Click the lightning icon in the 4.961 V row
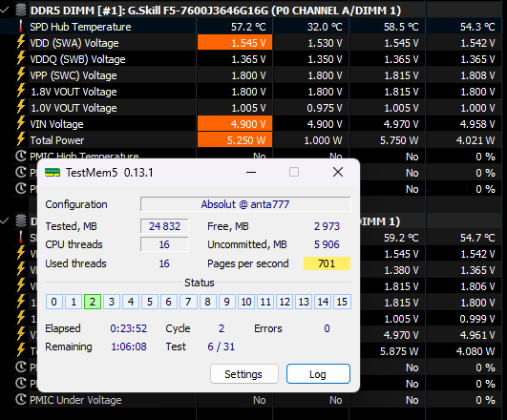 [21, 334]
